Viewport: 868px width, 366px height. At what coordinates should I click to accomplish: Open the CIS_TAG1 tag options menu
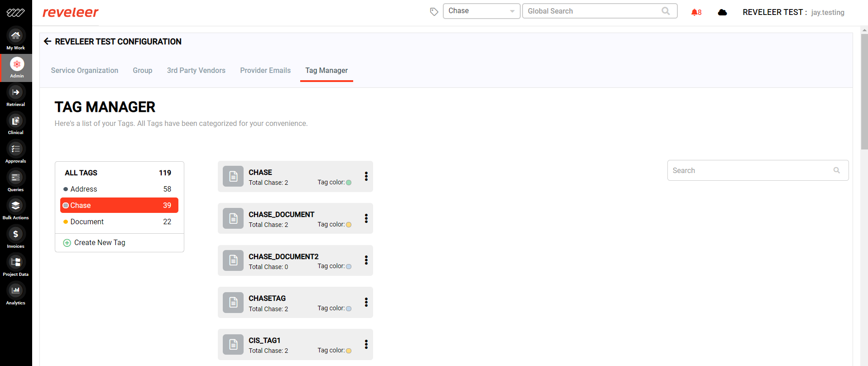[x=366, y=344]
